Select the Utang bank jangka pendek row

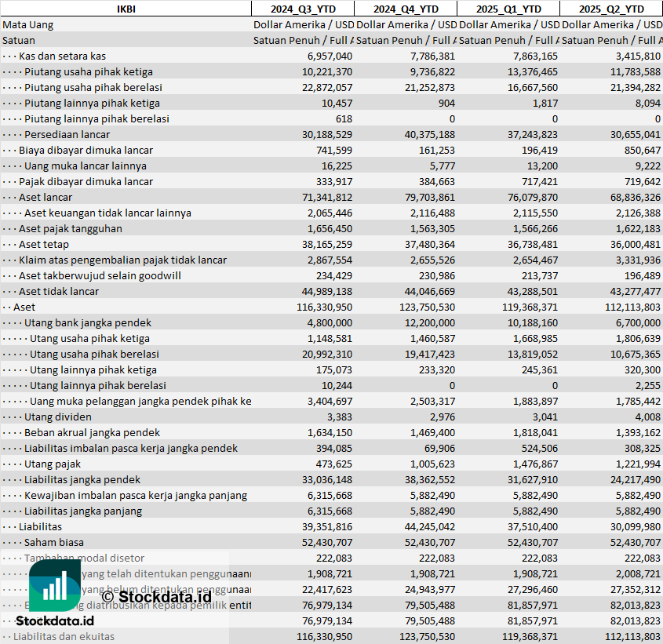point(87,322)
